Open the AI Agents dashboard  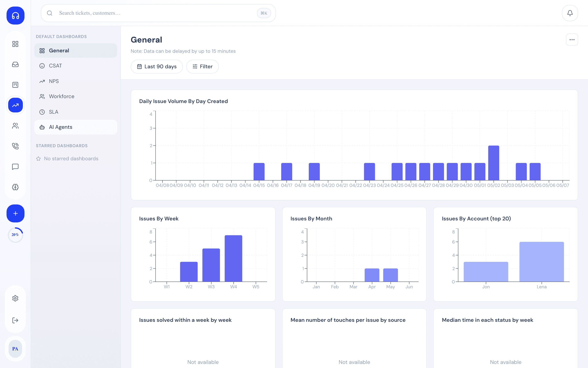pyautogui.click(x=76, y=127)
